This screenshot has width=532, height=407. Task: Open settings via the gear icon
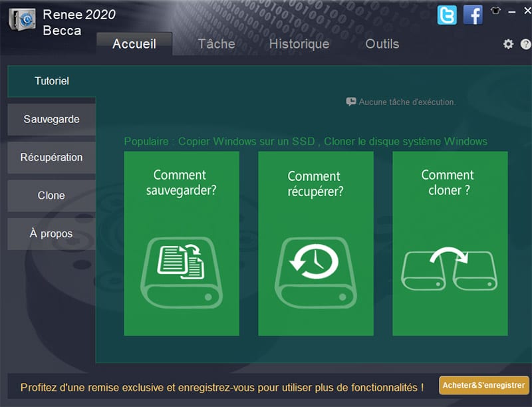pos(508,44)
